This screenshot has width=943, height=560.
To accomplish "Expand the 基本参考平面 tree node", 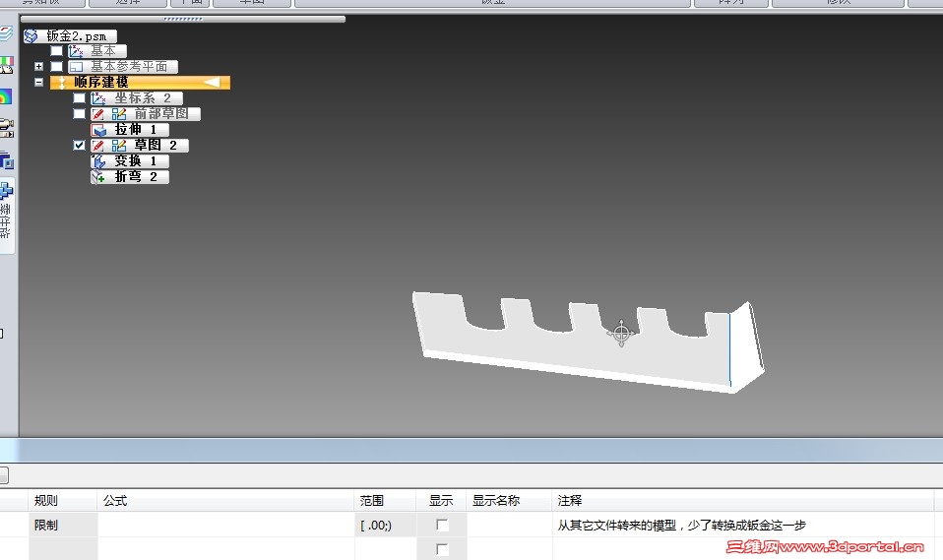I will click(38, 67).
